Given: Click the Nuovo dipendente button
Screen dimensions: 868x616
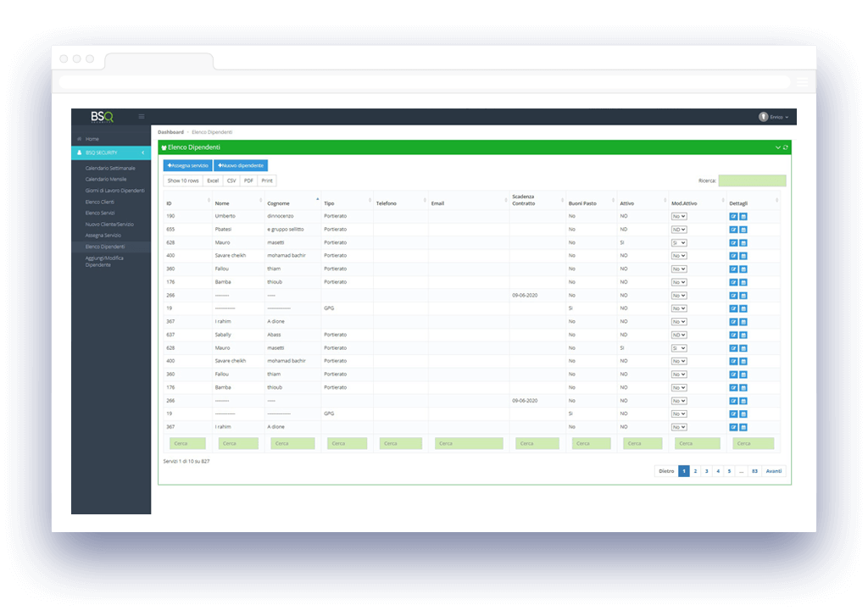Looking at the screenshot, I should [x=241, y=165].
